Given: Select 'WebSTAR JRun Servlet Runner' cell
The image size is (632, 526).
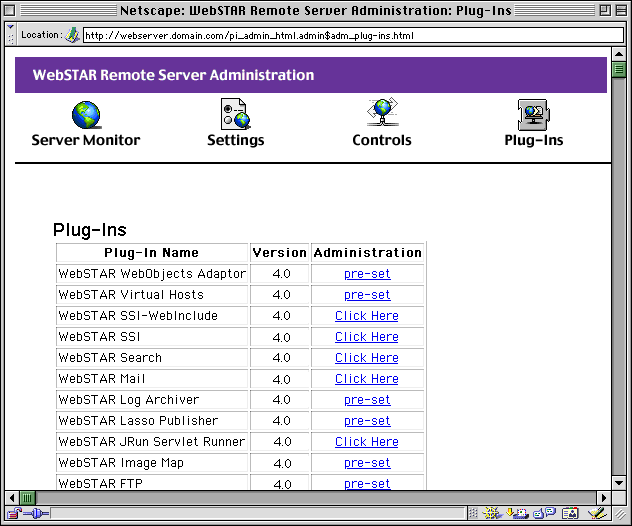Looking at the screenshot, I should tap(152, 442).
